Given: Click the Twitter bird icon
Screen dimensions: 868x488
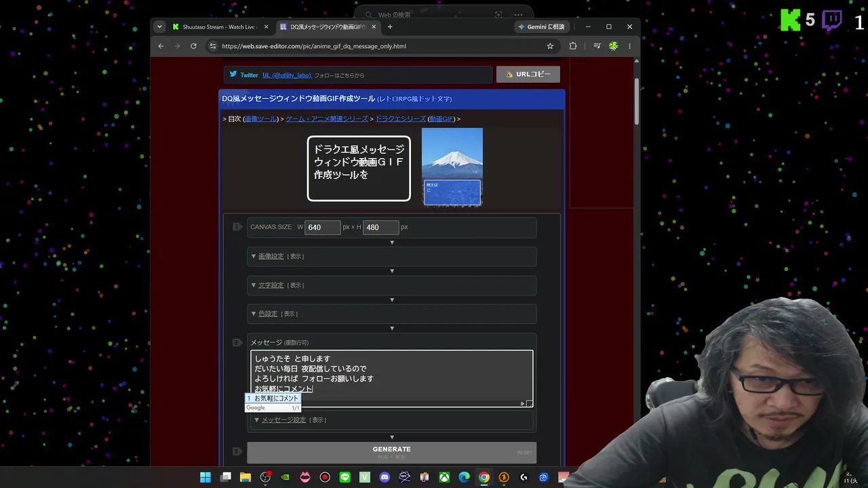Looking at the screenshot, I should [x=233, y=75].
